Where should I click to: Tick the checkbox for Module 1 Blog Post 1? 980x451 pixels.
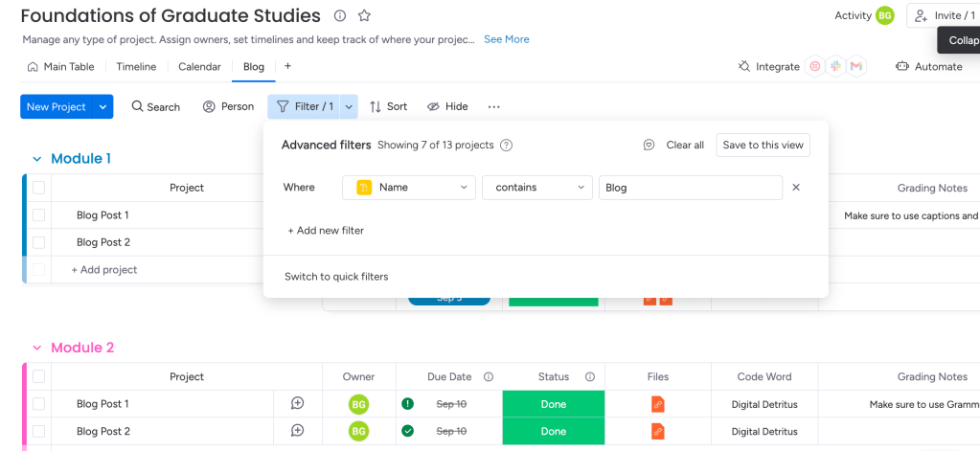(39, 215)
